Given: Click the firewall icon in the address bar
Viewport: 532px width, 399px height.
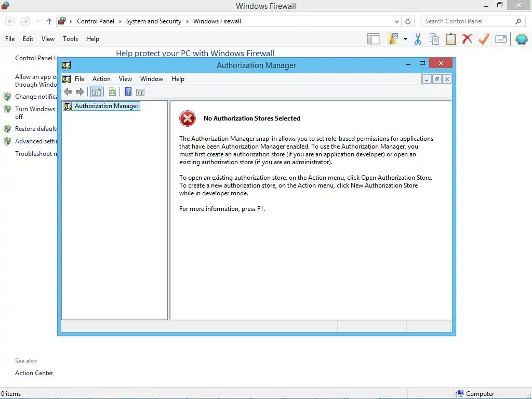Looking at the screenshot, I should click(x=62, y=21).
